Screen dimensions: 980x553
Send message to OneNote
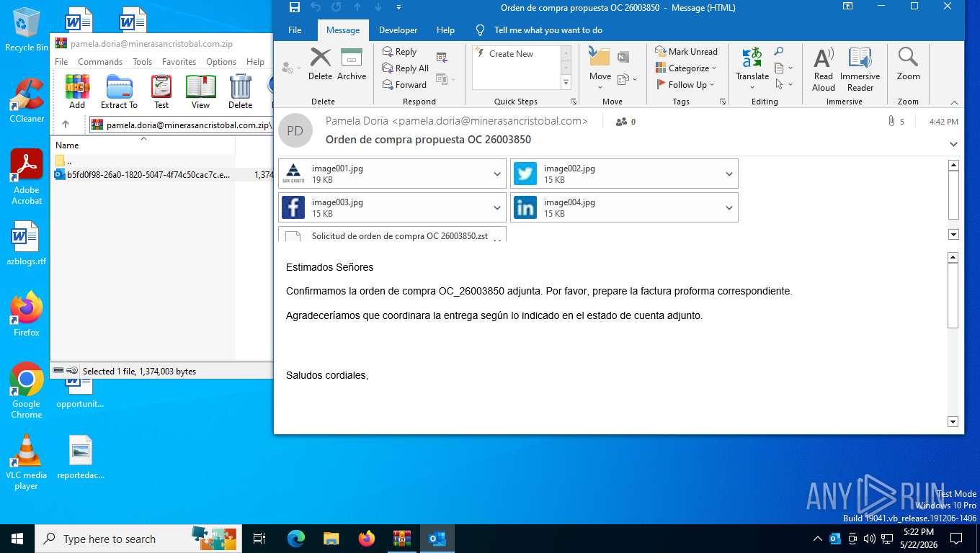click(623, 57)
